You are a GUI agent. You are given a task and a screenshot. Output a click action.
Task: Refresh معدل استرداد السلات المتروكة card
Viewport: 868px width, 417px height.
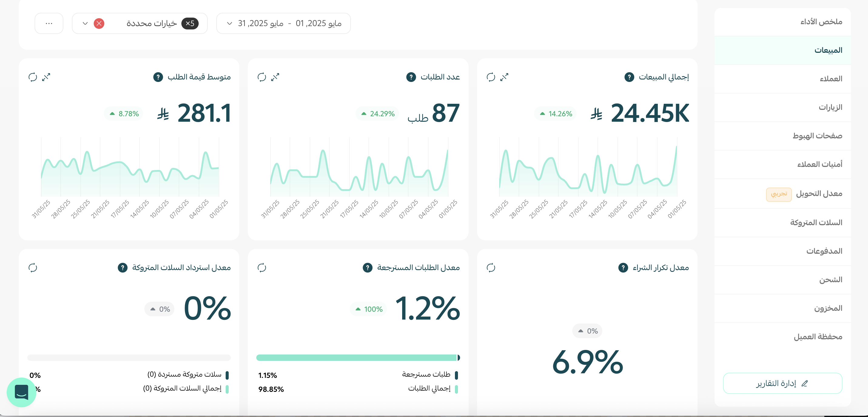[x=33, y=268]
